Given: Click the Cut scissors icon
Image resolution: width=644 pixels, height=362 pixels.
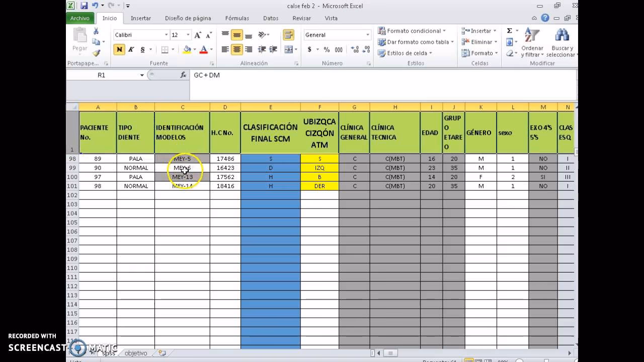Looking at the screenshot, I should [96, 31].
